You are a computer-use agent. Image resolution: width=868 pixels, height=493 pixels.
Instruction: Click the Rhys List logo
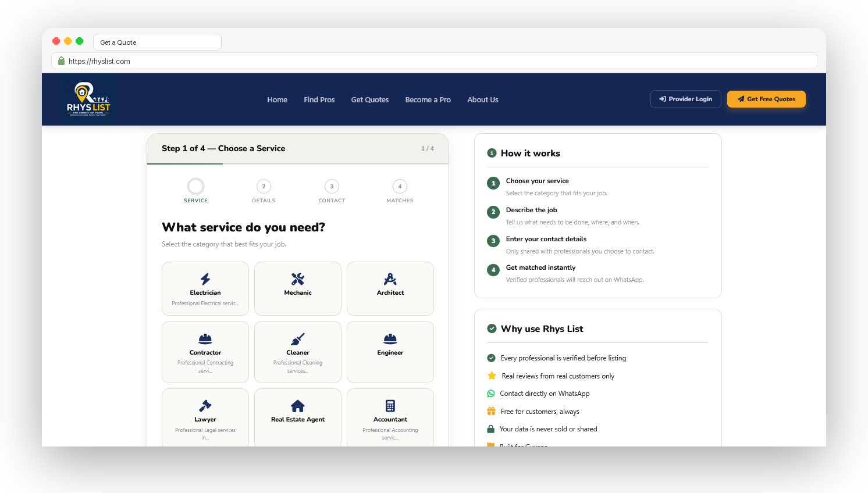(88, 99)
